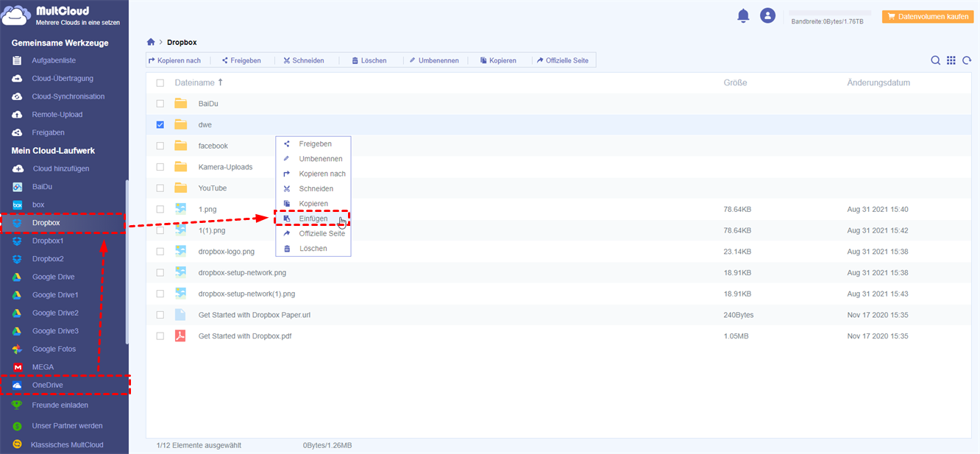Check the facebook folder checkbox
Viewport: 980px width, 454px height.
(x=160, y=146)
